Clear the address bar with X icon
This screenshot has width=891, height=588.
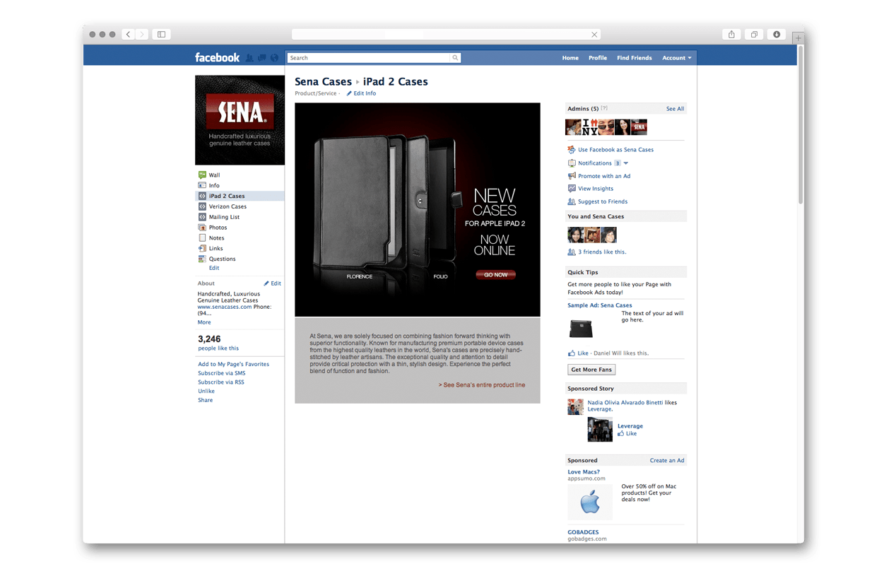point(594,35)
